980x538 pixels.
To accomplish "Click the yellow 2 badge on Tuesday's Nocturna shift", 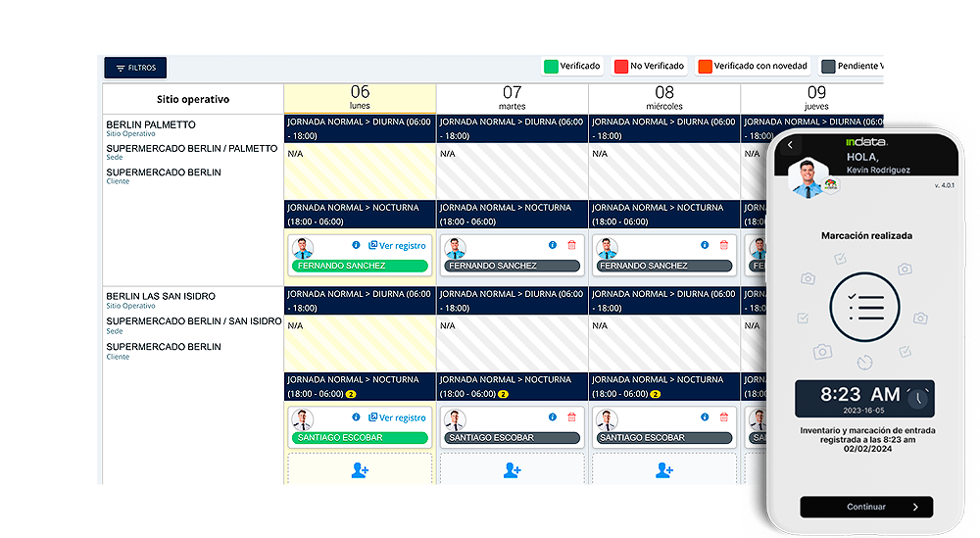I will point(503,394).
